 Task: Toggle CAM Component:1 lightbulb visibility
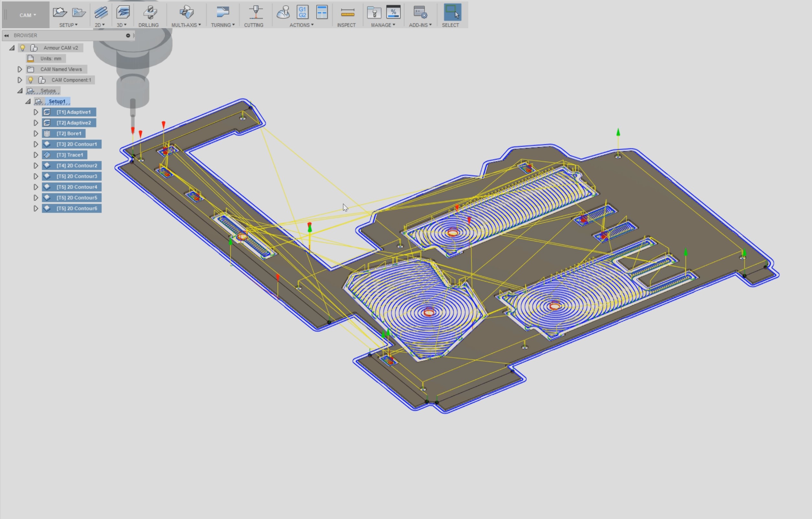31,80
